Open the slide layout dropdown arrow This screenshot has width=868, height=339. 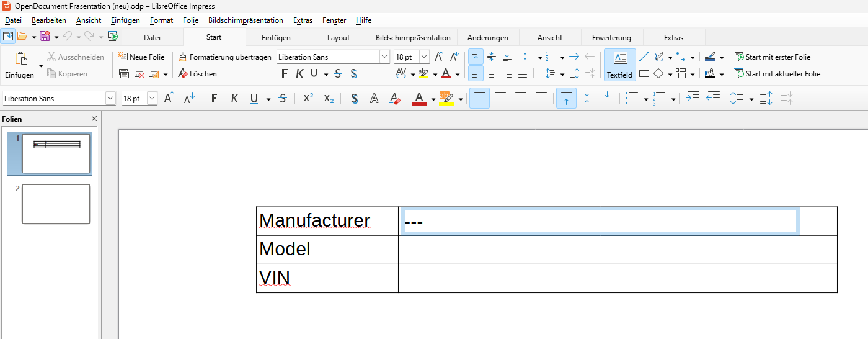[166, 75]
